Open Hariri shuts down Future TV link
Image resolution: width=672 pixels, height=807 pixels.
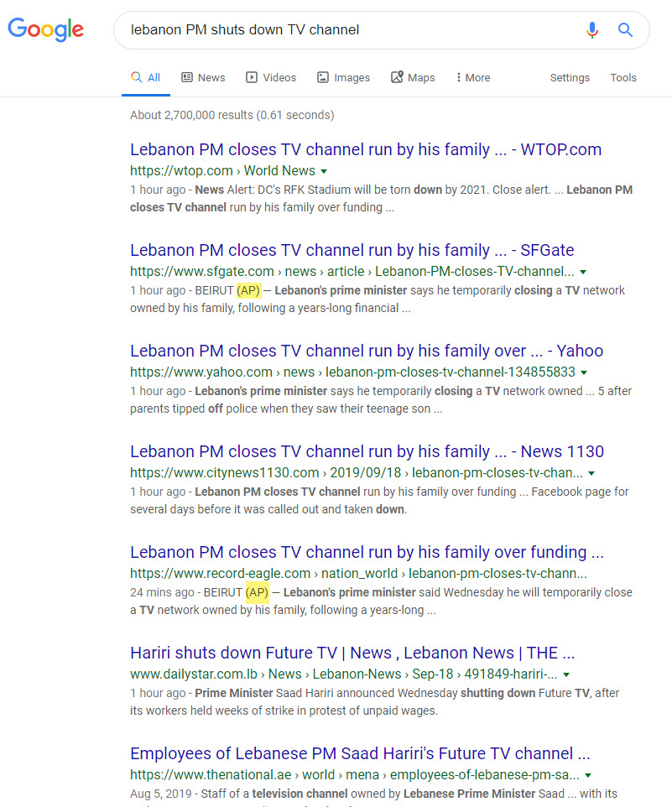click(x=352, y=653)
